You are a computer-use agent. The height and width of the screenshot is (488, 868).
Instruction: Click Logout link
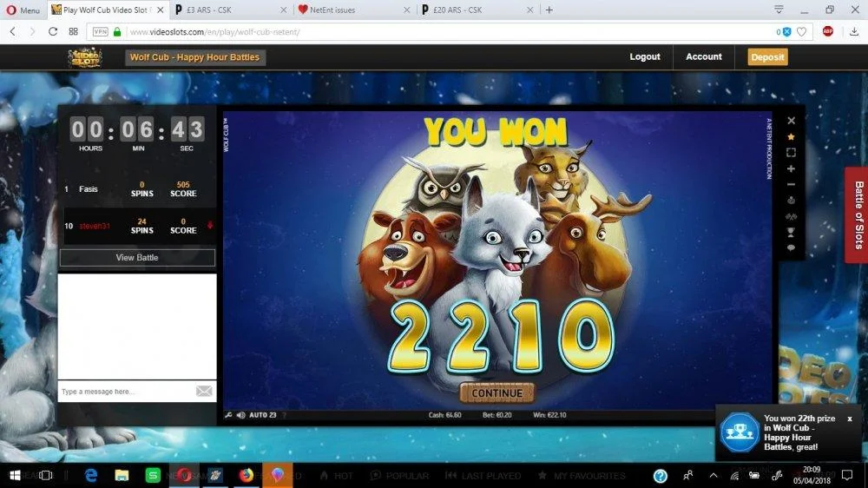tap(645, 56)
